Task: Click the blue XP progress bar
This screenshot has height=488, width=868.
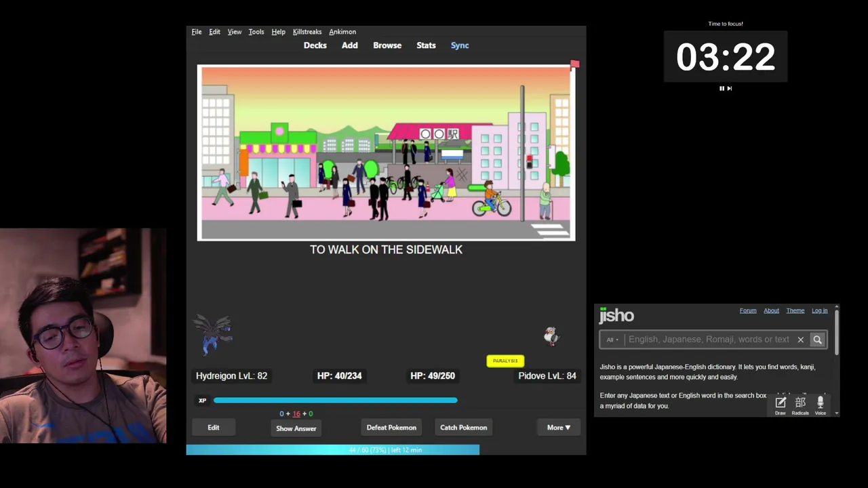Action: [x=335, y=401]
